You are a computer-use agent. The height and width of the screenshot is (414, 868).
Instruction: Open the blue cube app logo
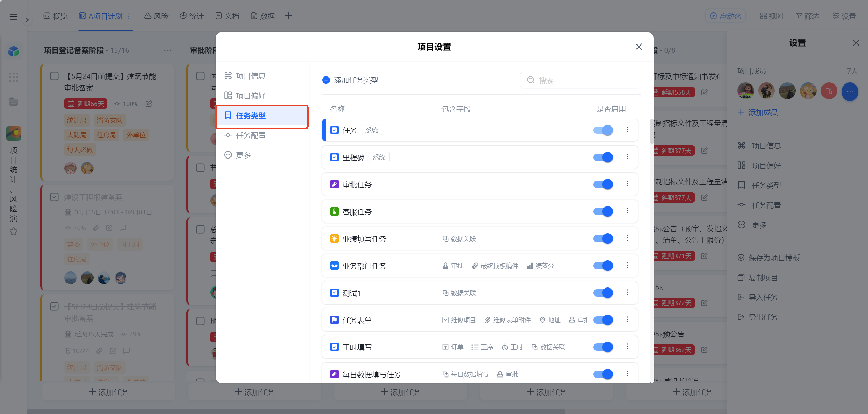point(14,51)
